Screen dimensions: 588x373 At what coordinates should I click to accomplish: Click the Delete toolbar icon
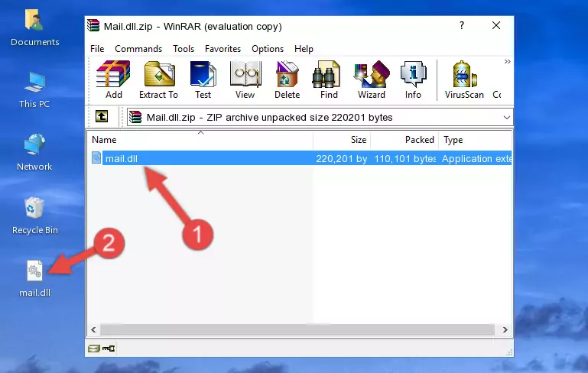click(288, 79)
